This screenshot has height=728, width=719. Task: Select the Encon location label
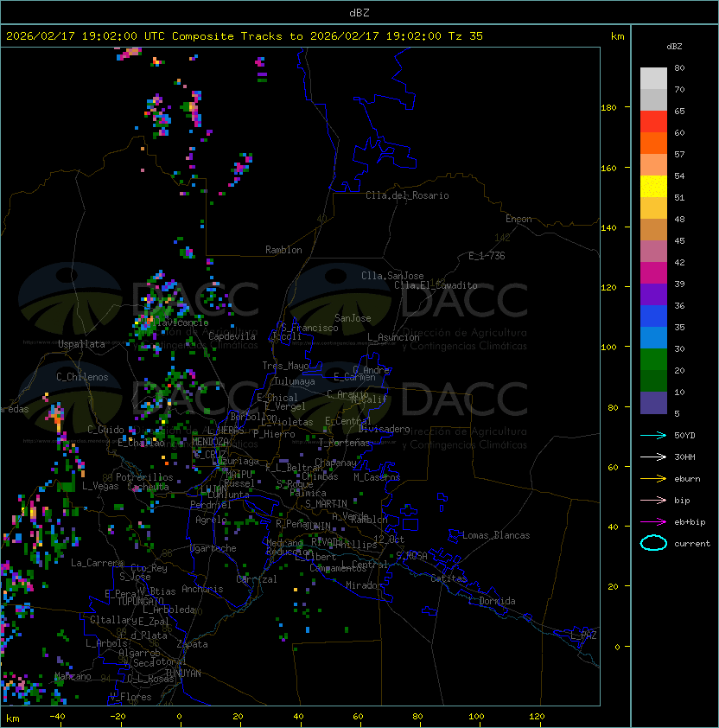point(519,219)
